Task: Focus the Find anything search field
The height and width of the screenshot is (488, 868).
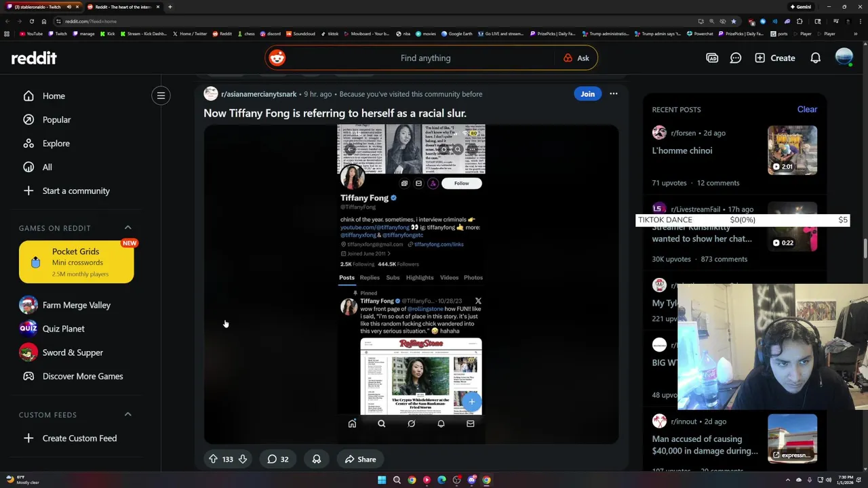Action: click(x=425, y=58)
